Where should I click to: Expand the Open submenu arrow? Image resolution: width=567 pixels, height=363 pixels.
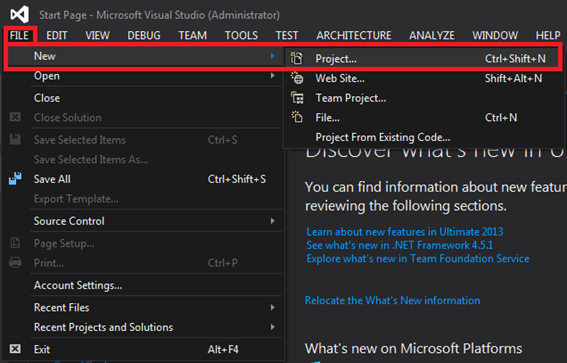[x=272, y=76]
